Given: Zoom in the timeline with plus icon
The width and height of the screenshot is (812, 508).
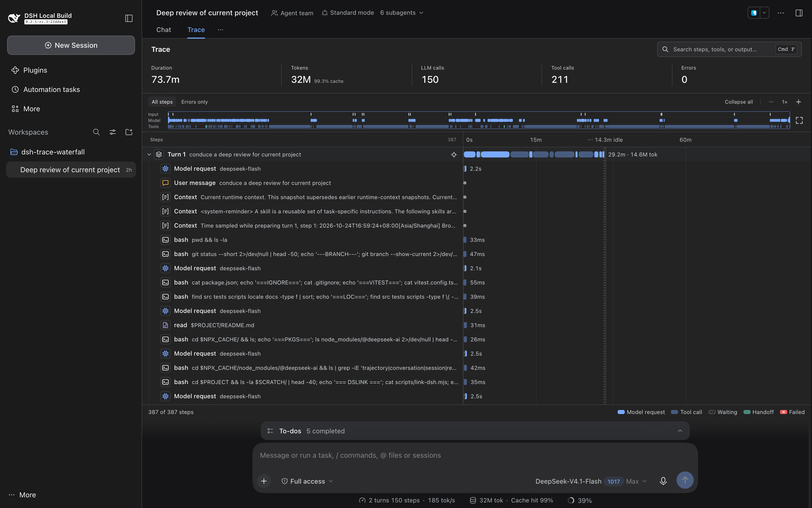Looking at the screenshot, I should coord(799,102).
